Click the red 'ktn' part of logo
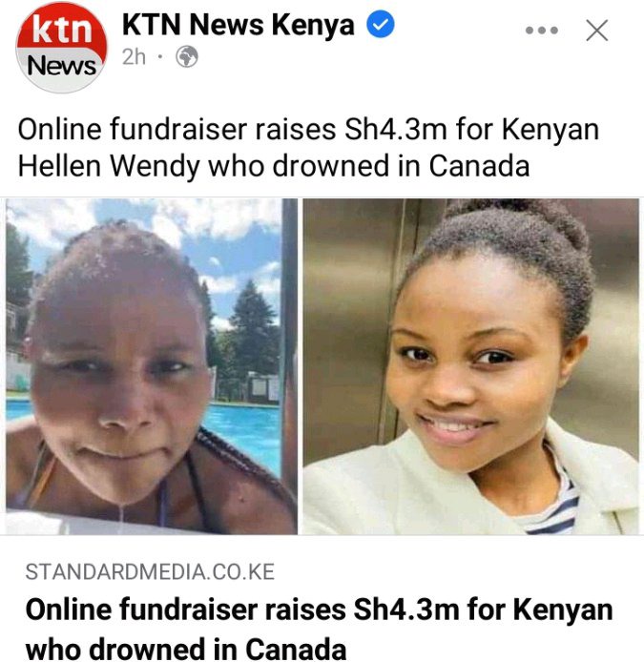The image size is (644, 662). pos(62,30)
